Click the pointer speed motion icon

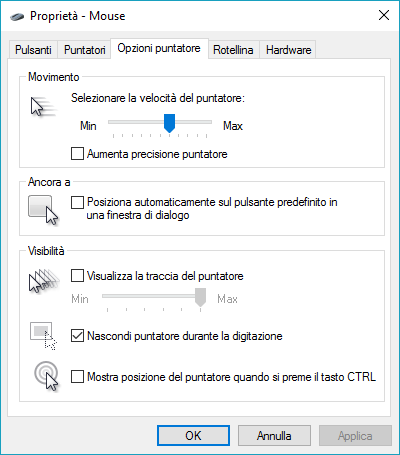(x=43, y=107)
